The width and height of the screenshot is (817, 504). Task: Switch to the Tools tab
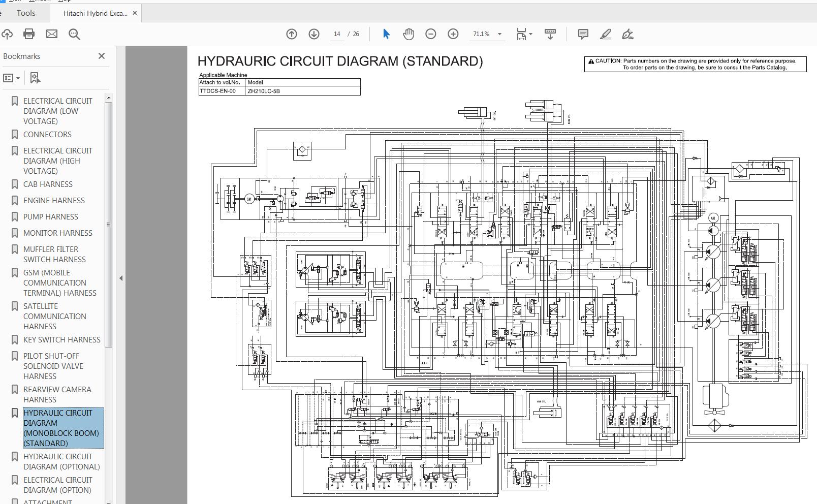25,13
